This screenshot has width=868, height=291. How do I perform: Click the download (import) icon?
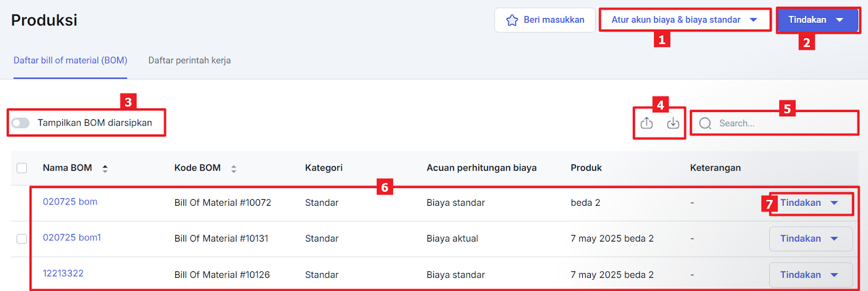click(x=673, y=123)
